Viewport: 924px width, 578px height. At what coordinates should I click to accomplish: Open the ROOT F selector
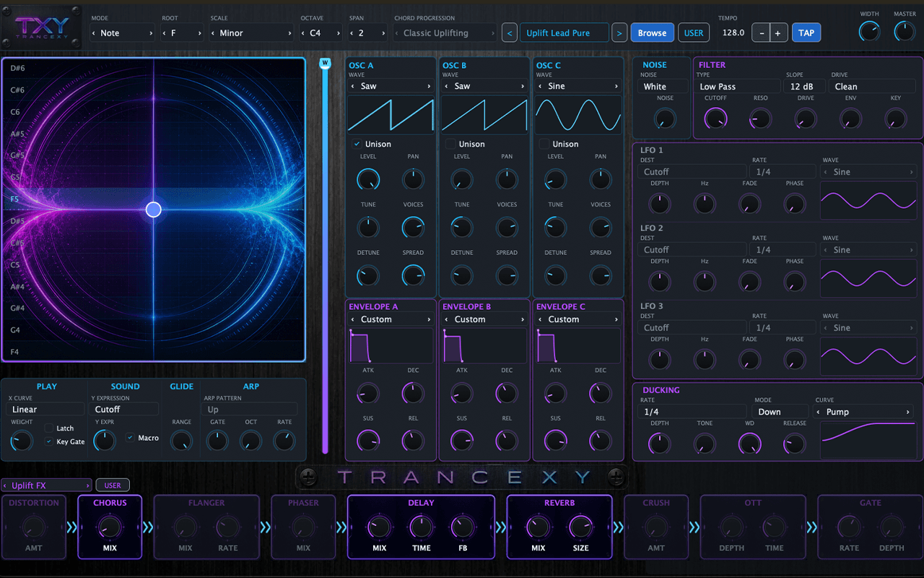coord(183,33)
